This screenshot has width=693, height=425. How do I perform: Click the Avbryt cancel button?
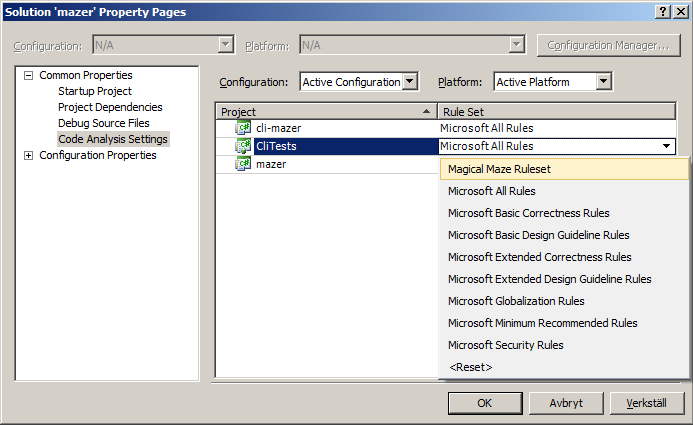click(566, 403)
